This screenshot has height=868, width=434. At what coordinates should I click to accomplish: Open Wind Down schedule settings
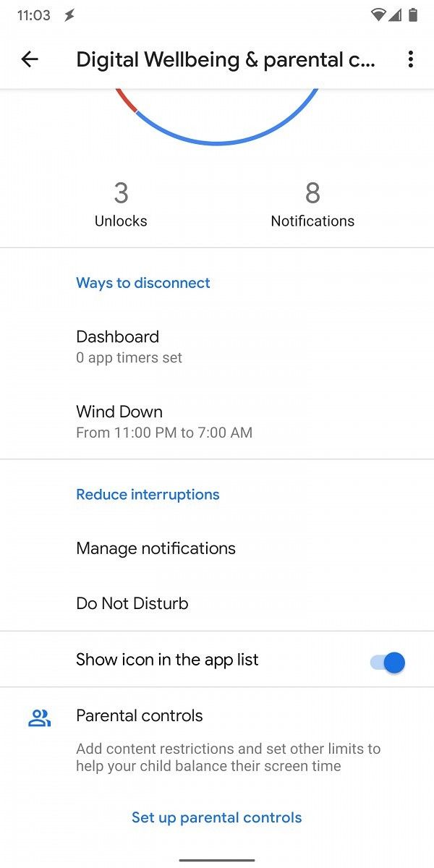[217, 422]
